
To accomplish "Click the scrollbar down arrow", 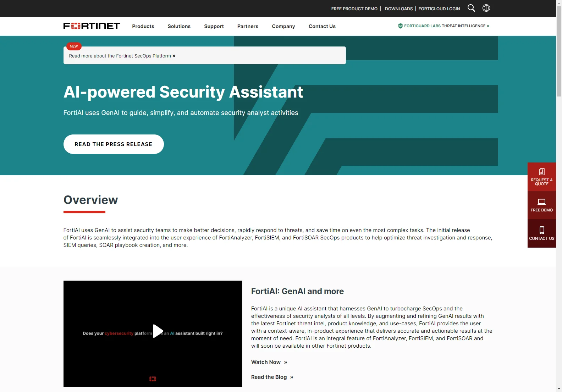I will pos(559,389).
